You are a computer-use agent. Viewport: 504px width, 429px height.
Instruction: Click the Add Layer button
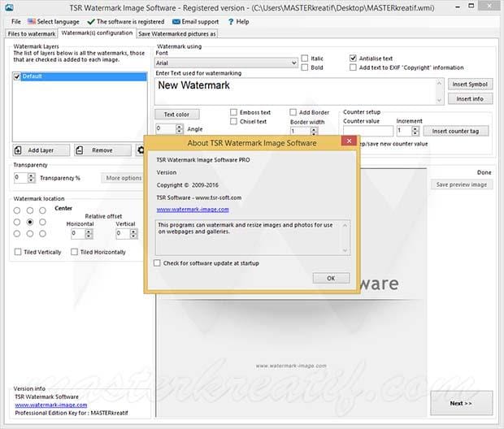pyautogui.click(x=41, y=150)
